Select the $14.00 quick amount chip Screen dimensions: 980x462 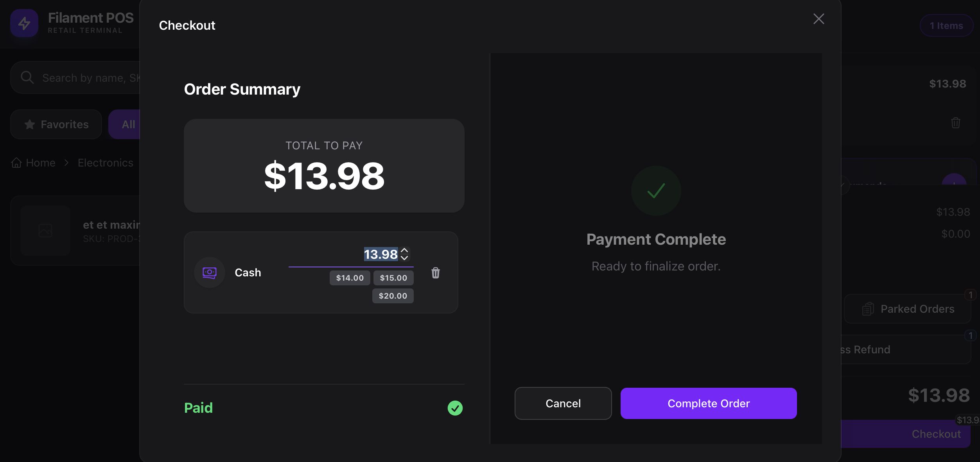tap(350, 278)
